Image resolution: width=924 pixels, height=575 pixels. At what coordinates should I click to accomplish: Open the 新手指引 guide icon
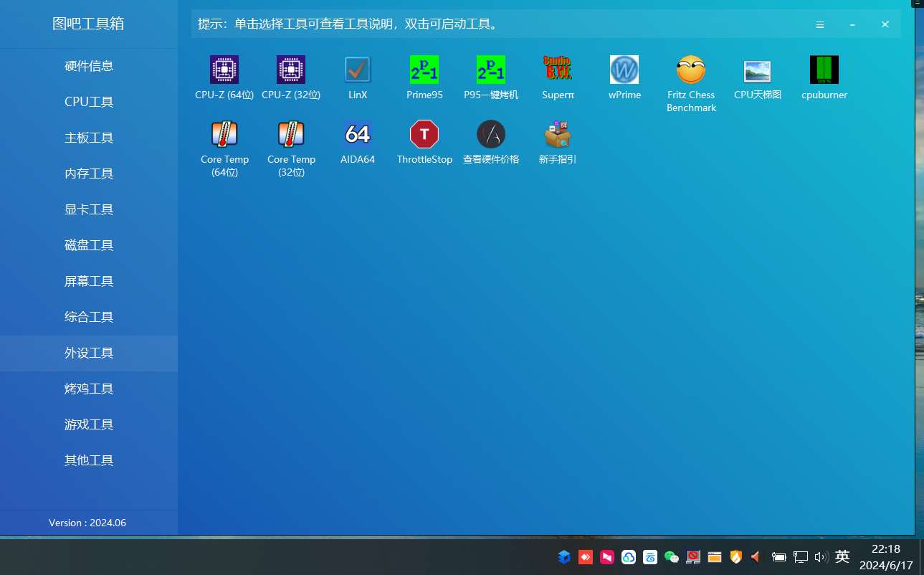558,135
